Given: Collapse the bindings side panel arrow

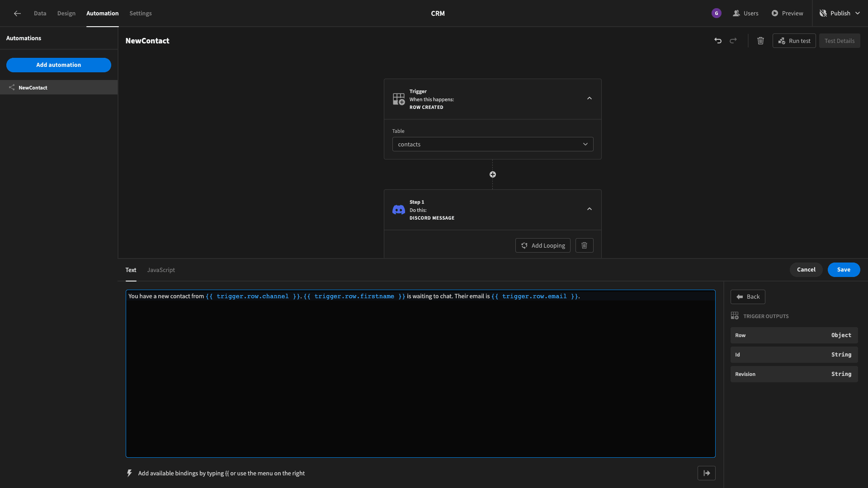Looking at the screenshot, I should coord(707,473).
